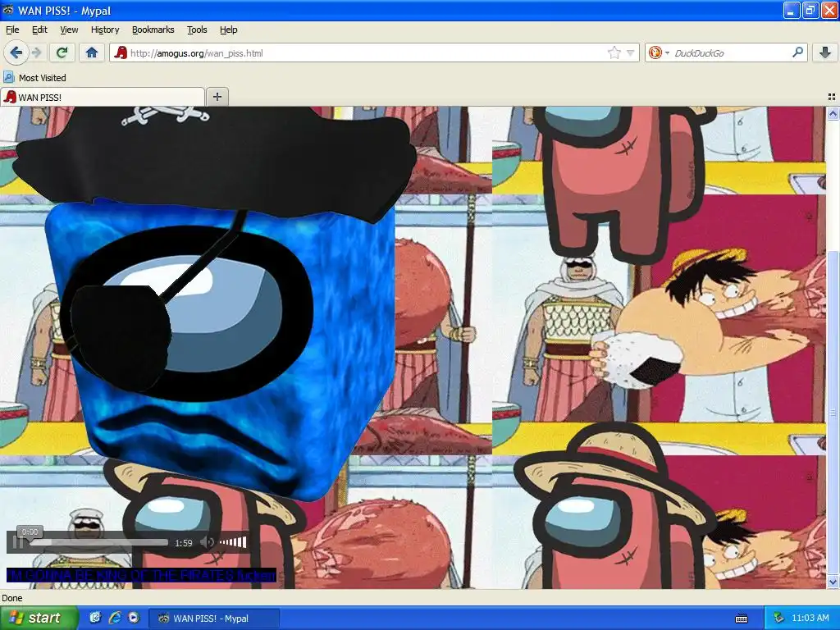Click the audio player seek bar
Screen dimensions: 840x630
click(98, 543)
